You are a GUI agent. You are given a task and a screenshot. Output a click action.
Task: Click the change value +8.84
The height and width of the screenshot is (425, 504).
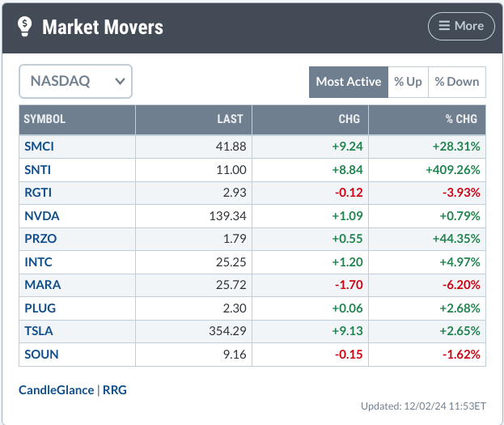347,169
